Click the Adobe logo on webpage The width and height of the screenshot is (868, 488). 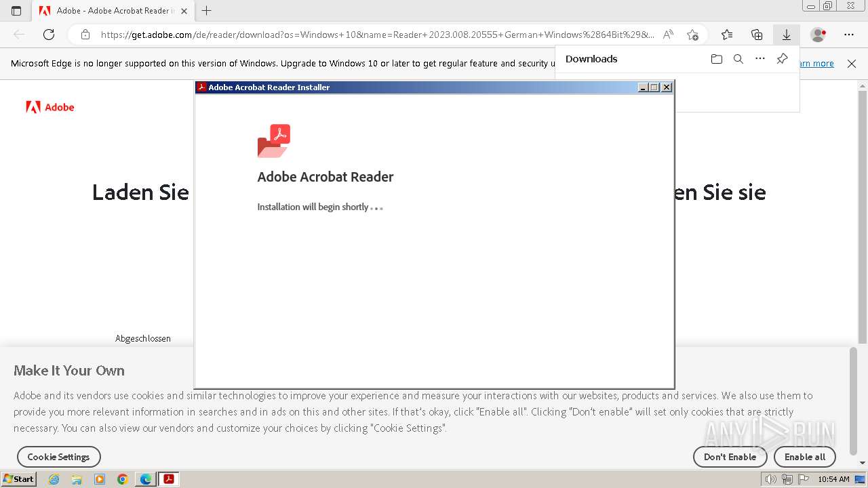pyautogui.click(x=50, y=107)
